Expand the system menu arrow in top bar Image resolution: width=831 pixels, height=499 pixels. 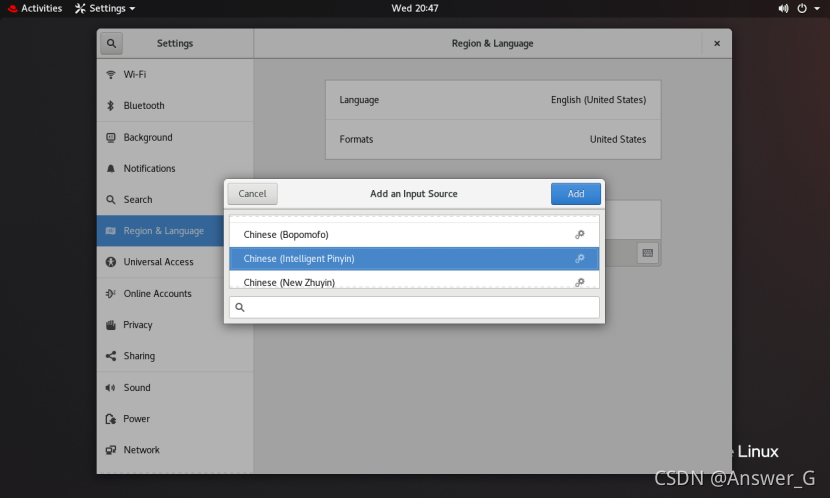coord(817,8)
